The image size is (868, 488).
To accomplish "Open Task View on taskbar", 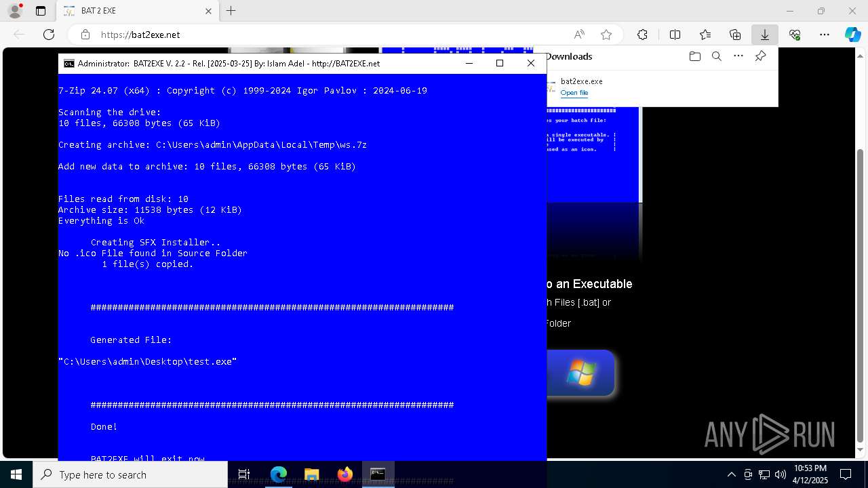I will [x=244, y=474].
